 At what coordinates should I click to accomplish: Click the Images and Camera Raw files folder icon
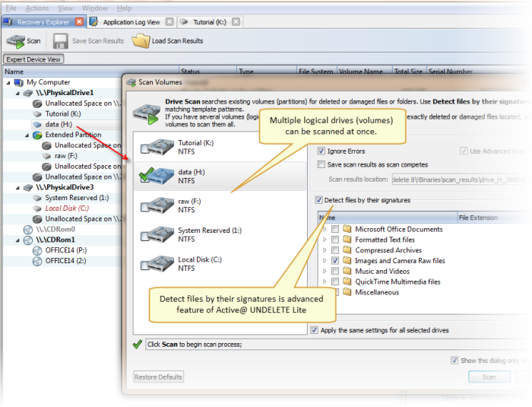(347, 260)
